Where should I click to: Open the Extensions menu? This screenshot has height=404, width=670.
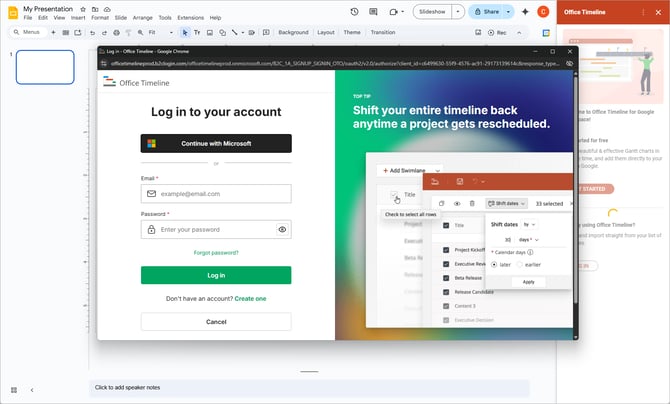click(x=191, y=18)
